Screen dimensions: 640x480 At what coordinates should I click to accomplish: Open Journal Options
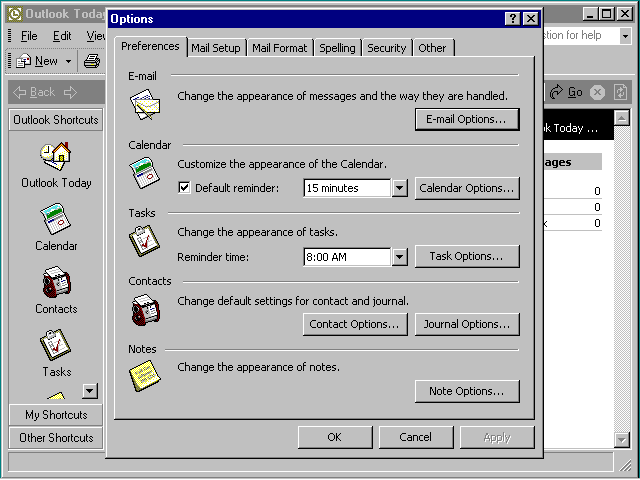[467, 324]
